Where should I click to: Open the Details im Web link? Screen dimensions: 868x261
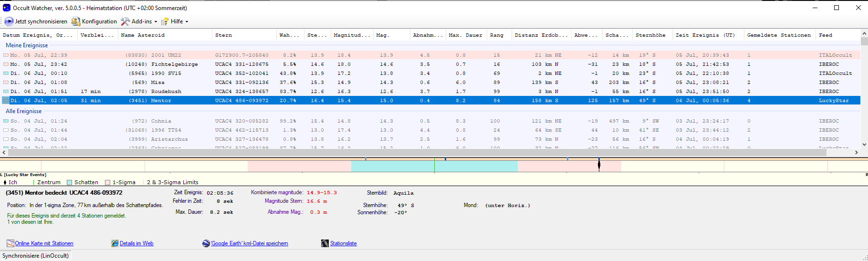[x=136, y=243]
